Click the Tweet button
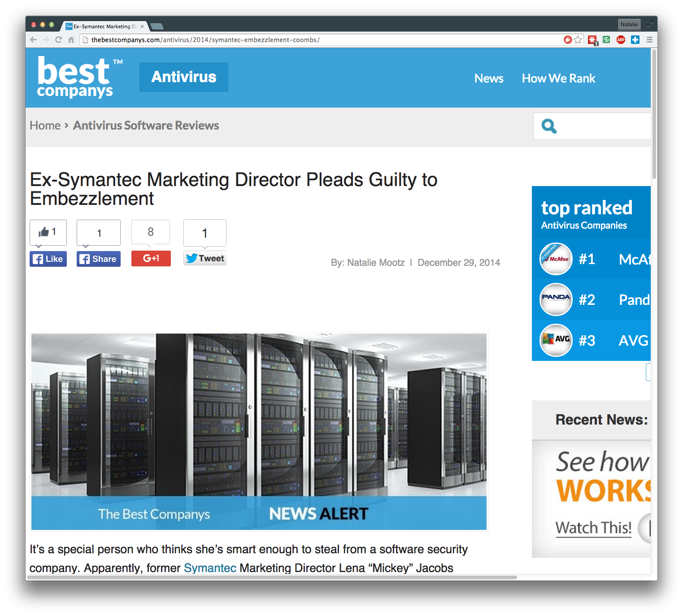The width and height of the screenshot is (683, 616). click(205, 258)
